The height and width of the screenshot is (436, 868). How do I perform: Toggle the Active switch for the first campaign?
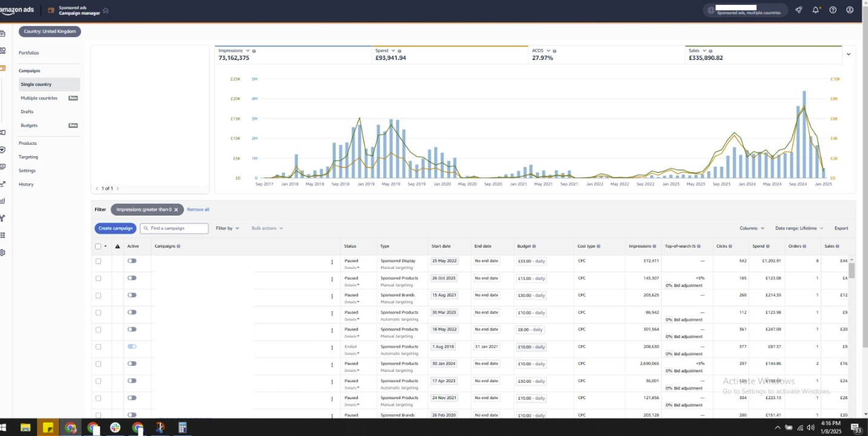(x=132, y=261)
